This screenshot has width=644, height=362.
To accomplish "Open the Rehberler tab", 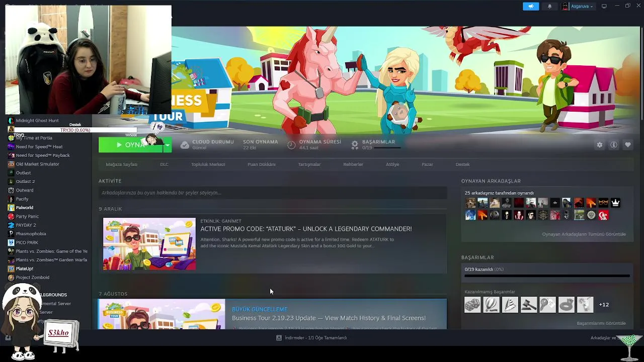I will click(x=353, y=164).
